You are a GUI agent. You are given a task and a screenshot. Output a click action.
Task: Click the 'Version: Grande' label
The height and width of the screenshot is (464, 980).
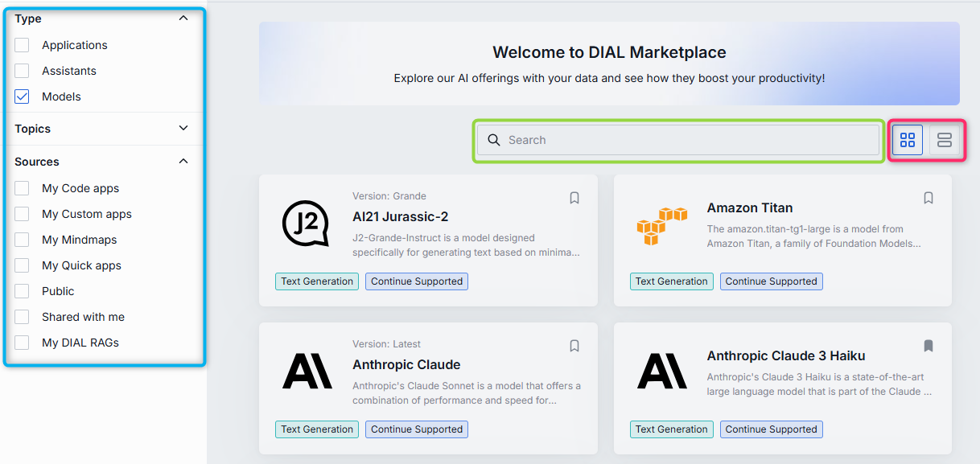[x=389, y=196]
